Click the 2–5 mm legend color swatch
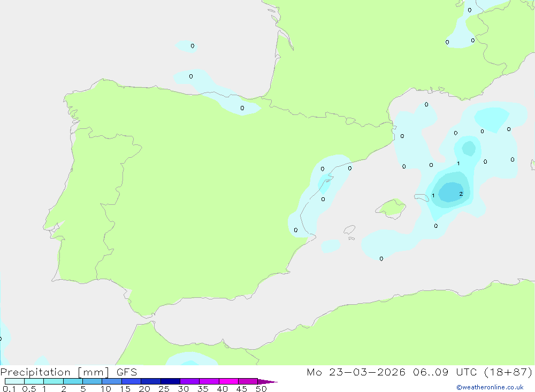 [73, 381]
